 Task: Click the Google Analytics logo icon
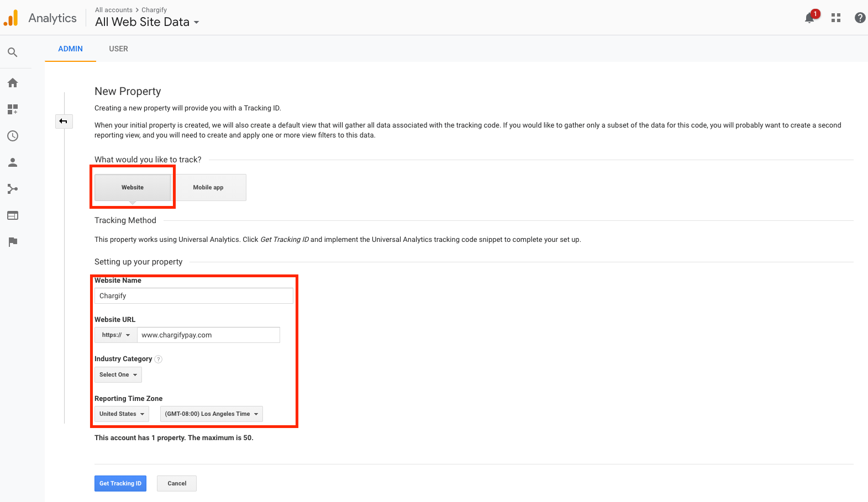11,18
